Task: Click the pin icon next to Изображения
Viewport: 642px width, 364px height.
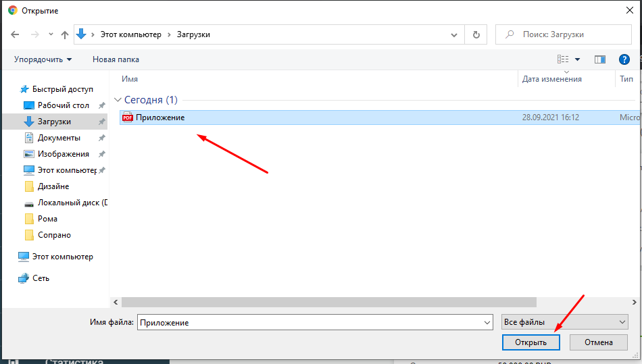Action: (102, 154)
